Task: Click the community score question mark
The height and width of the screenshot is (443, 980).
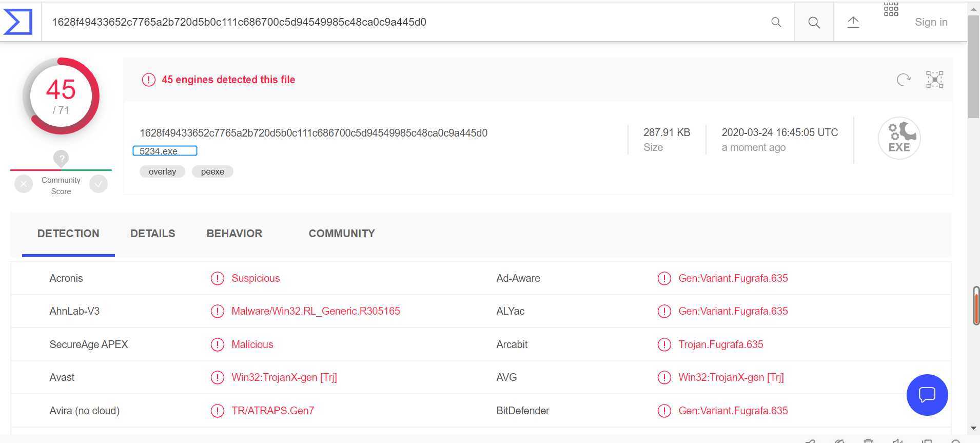Action: [61, 158]
